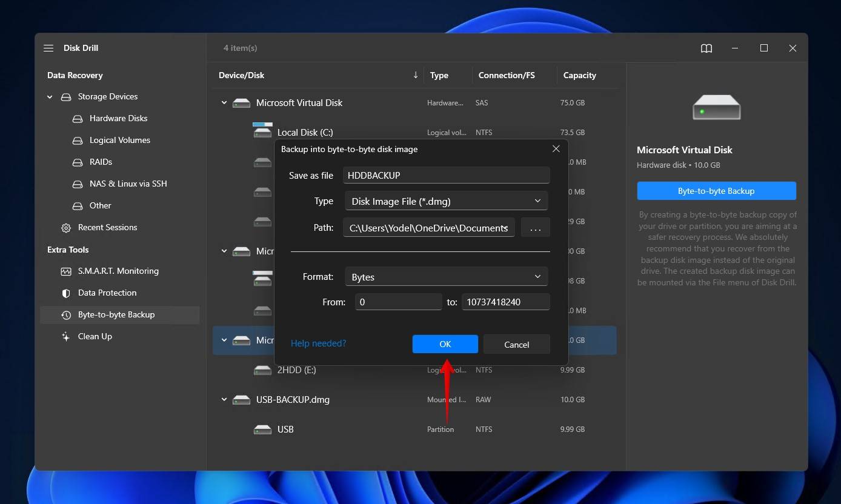
Task: Click the Recent Sessions gear icon
Action: click(x=66, y=228)
